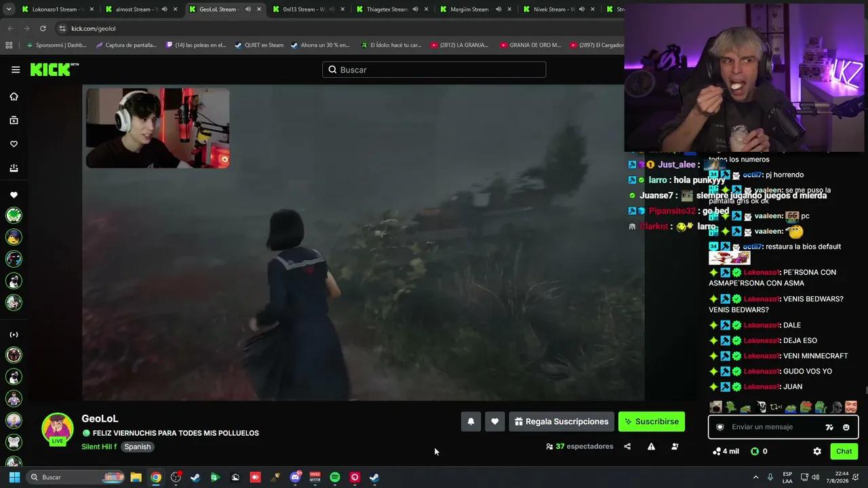View site information for kick.com
The width and height of the screenshot is (868, 488).
coord(62,28)
